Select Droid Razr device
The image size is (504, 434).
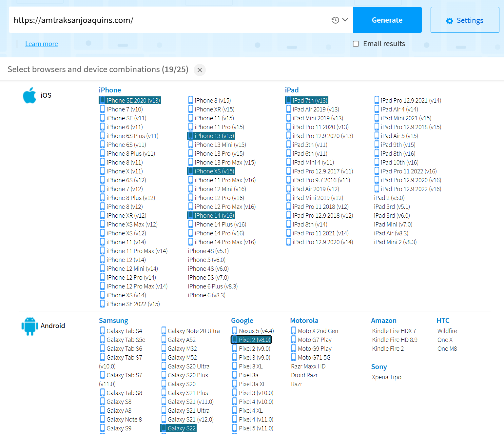tap(304, 375)
